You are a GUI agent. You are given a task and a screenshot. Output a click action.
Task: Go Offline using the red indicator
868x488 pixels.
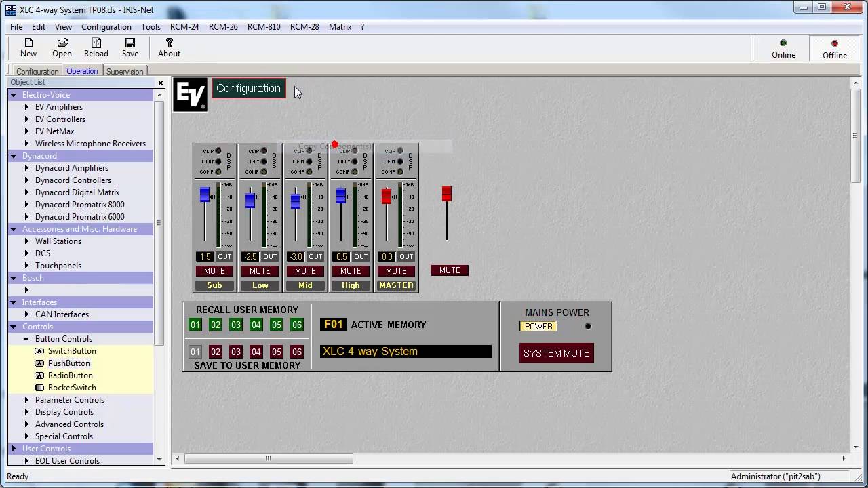pos(835,43)
